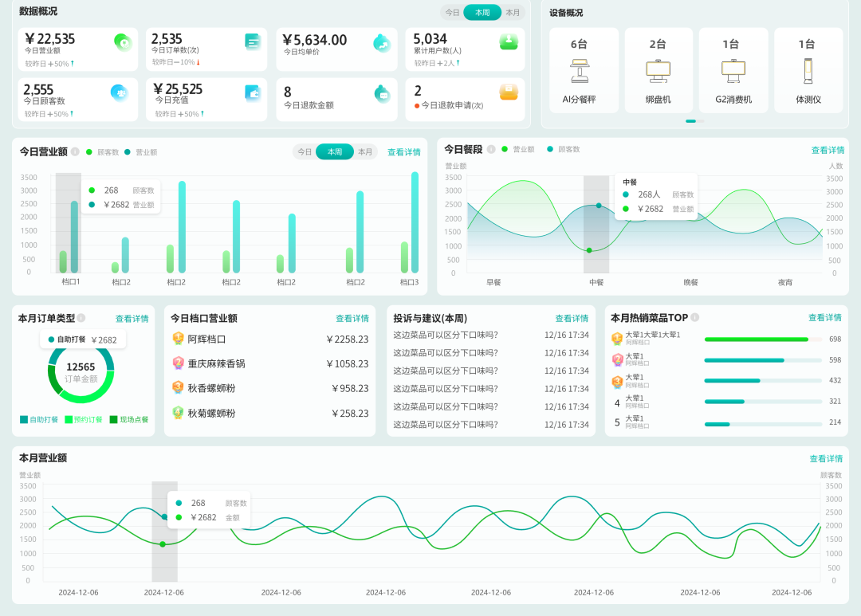
Task: Click the tall 营业额 bar for 档口3
Action: [415, 222]
